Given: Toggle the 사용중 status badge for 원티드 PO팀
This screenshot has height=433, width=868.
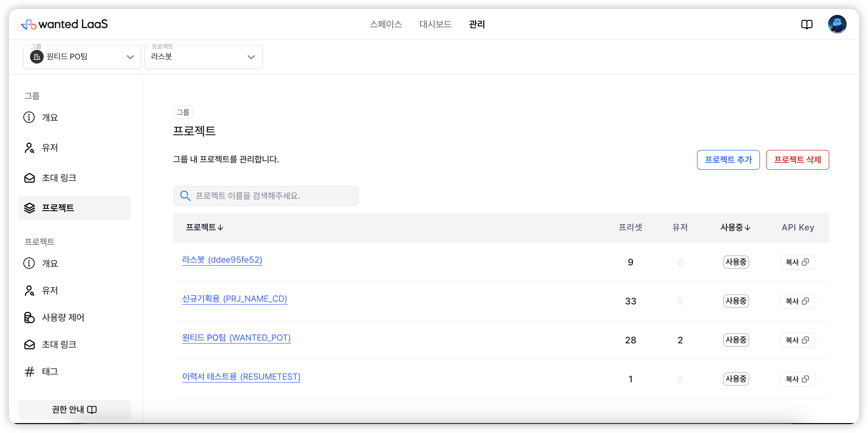Looking at the screenshot, I should 736,340.
